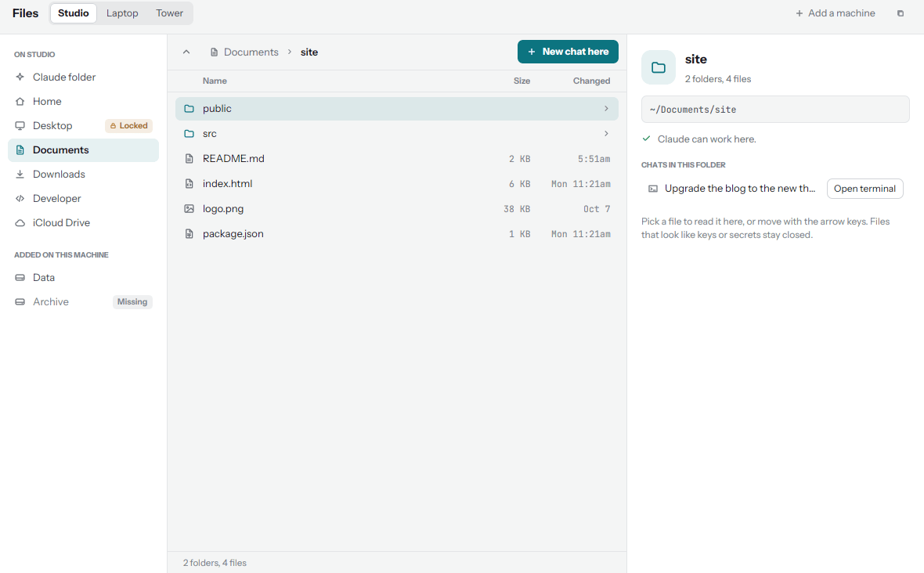Screen dimensions: 924x573
Task: Click the Home house icon in sidebar
Action: (x=20, y=101)
